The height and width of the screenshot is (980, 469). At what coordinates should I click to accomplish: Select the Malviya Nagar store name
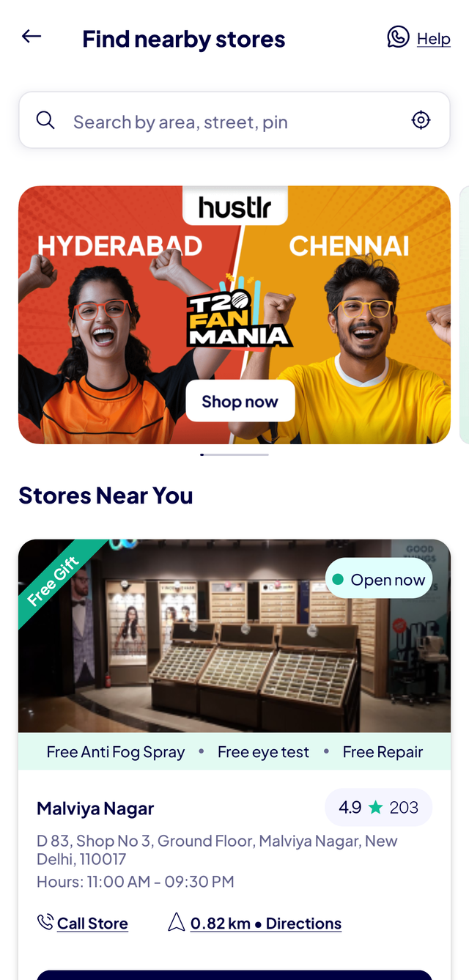point(95,808)
